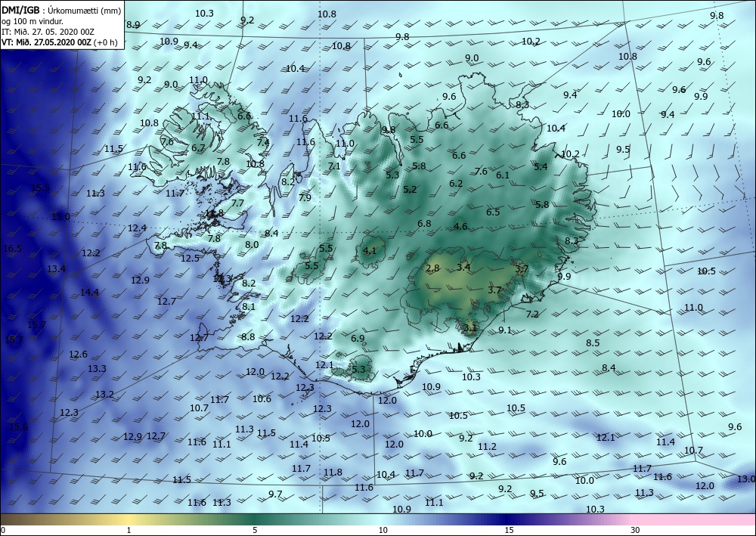Select the VT valid time line (+0 h)
Screen dimensions: 756x536
[x=59, y=42]
